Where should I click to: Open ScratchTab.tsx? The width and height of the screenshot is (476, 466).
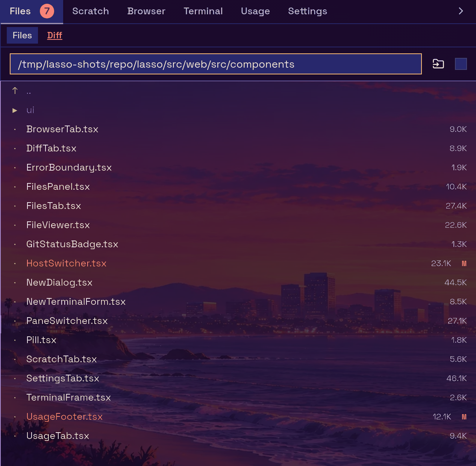click(238, 359)
